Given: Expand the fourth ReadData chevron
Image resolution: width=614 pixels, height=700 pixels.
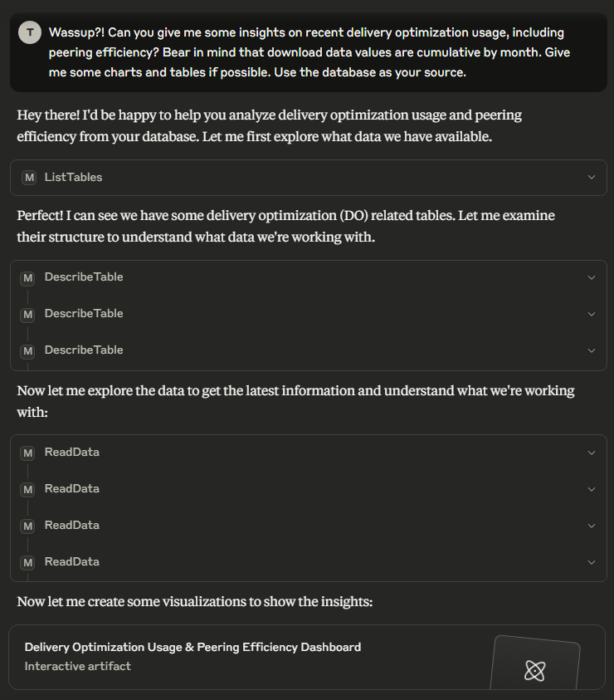Looking at the screenshot, I should pos(592,562).
